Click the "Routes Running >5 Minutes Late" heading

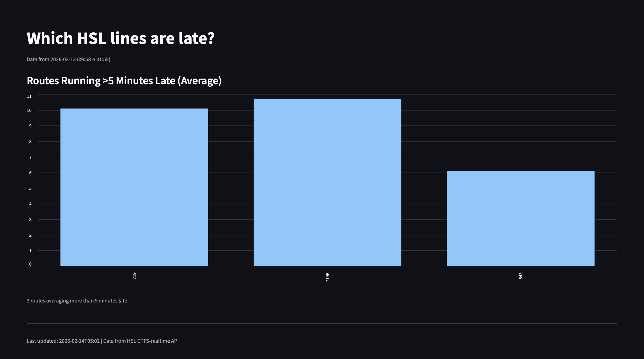124,81
